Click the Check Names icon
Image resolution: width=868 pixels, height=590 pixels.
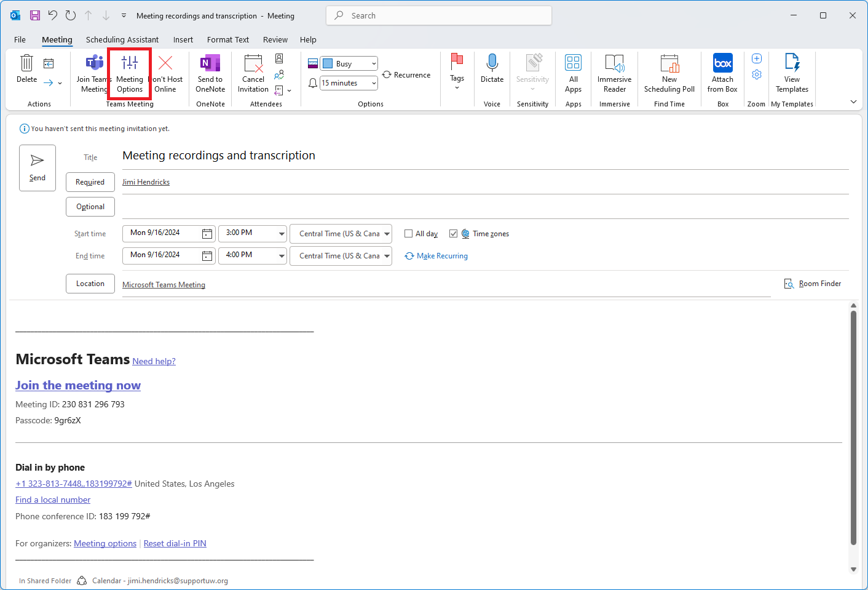pos(279,74)
